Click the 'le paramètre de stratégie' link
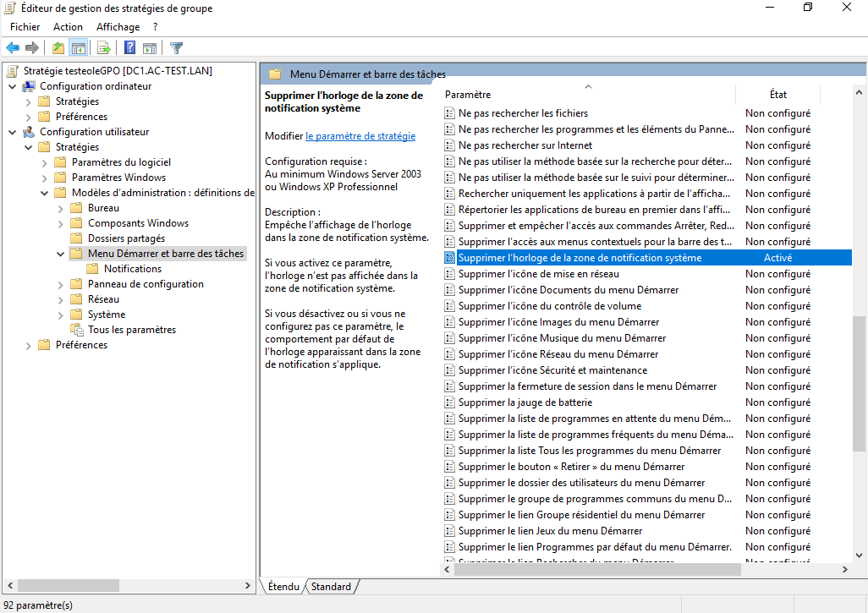868x613 pixels. (360, 136)
